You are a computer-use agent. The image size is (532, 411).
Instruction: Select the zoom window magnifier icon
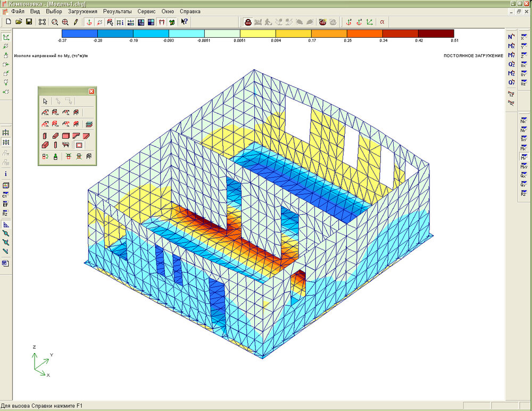(x=55, y=22)
